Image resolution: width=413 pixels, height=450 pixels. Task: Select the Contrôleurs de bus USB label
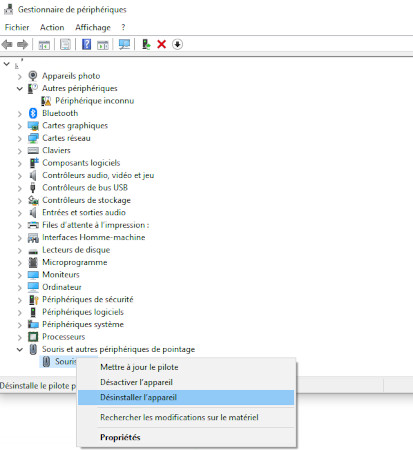tap(85, 188)
